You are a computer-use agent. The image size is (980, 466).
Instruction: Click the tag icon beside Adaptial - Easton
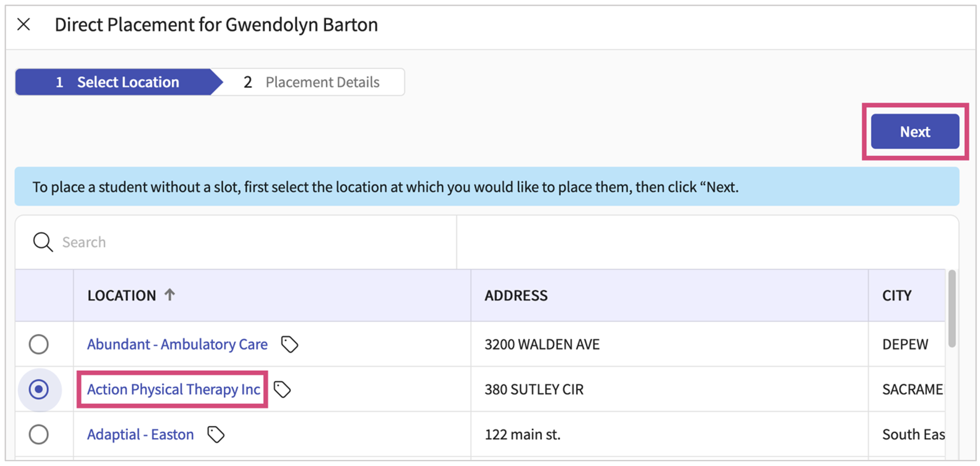[x=216, y=434]
